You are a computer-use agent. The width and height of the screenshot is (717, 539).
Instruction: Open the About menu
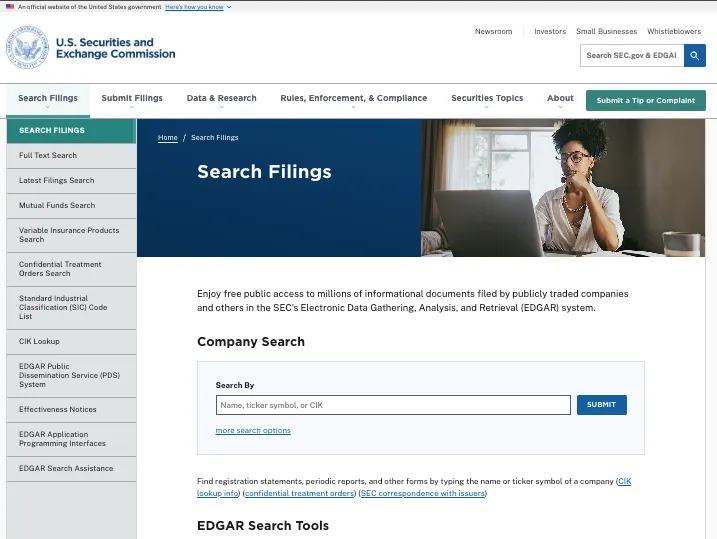(560, 101)
